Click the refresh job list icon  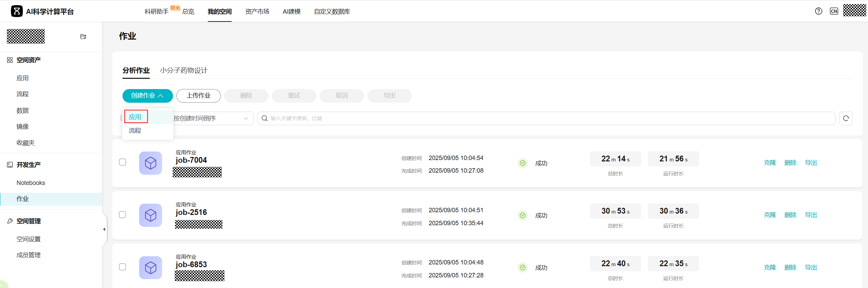click(845, 118)
